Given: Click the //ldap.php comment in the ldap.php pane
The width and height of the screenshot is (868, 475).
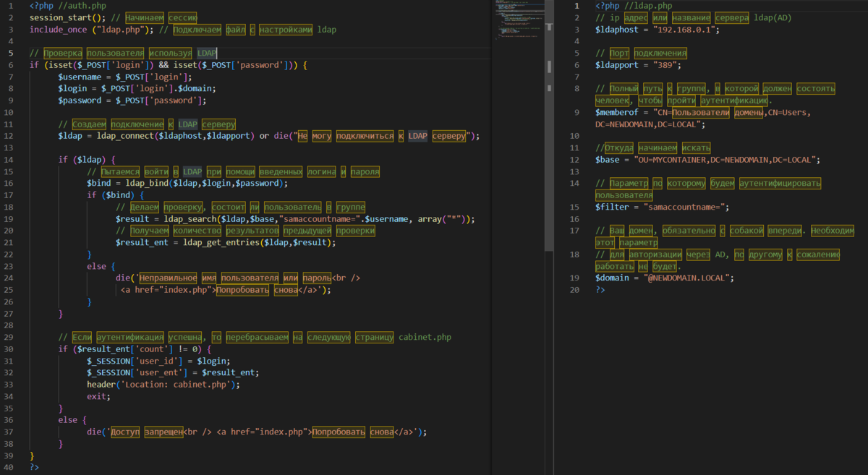Looking at the screenshot, I should (x=649, y=7).
